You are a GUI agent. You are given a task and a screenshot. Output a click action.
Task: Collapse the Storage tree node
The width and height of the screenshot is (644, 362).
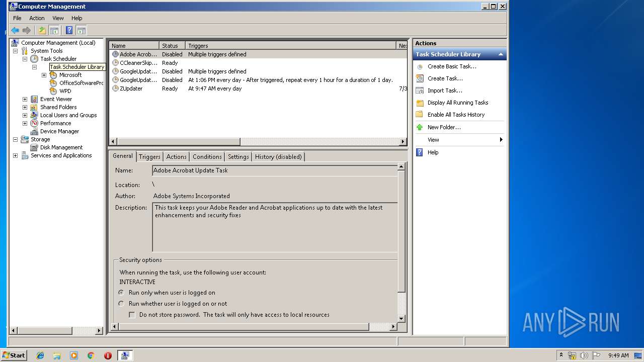(x=15, y=139)
